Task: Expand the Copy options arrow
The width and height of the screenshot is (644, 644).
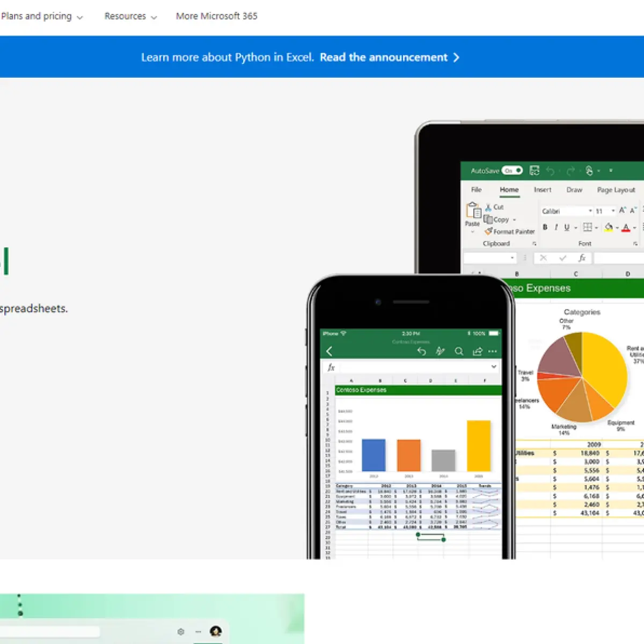Action: (x=514, y=220)
